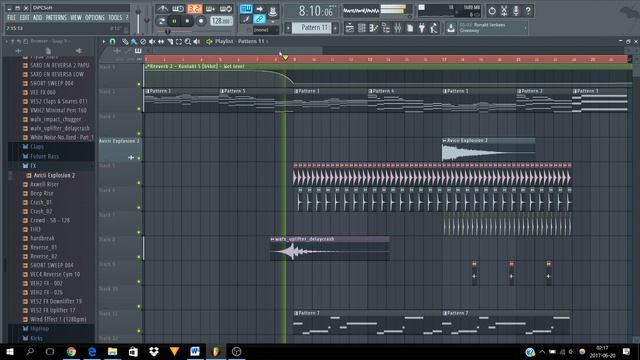Open the FILE menu
640x360 pixels.
pyautogui.click(x=11, y=18)
